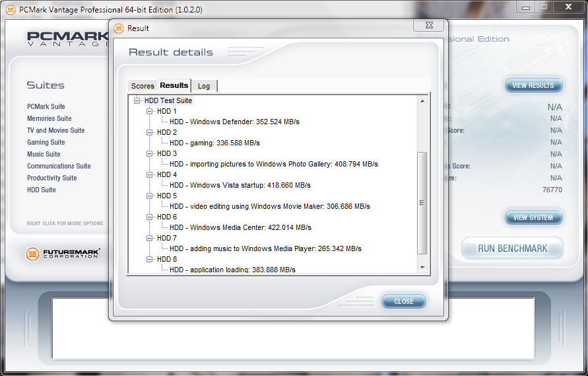Open the Log tab
Image resolution: width=588 pixels, height=376 pixels.
(204, 86)
